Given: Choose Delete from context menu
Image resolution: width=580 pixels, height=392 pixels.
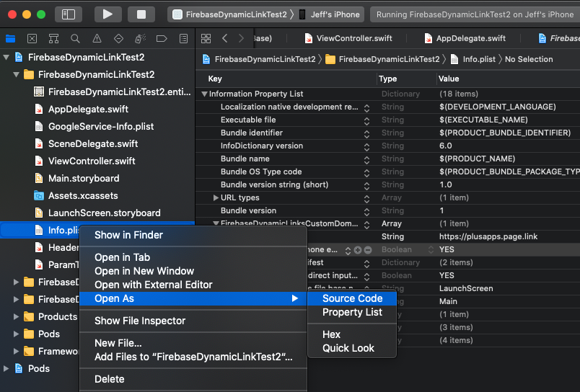Looking at the screenshot, I should coord(193,379).
